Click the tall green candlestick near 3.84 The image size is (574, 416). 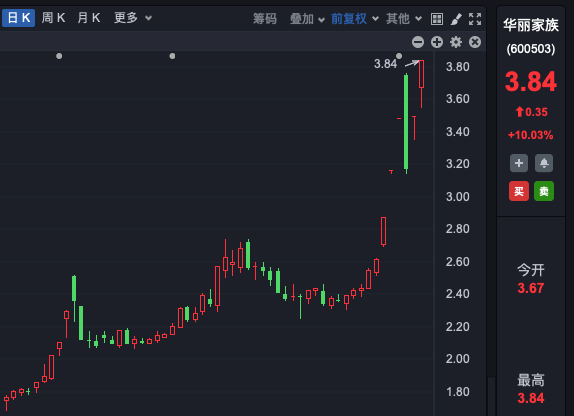406,123
